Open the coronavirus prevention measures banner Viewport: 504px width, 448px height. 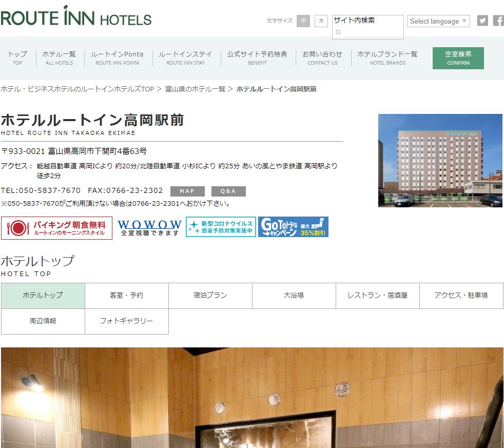(x=221, y=227)
